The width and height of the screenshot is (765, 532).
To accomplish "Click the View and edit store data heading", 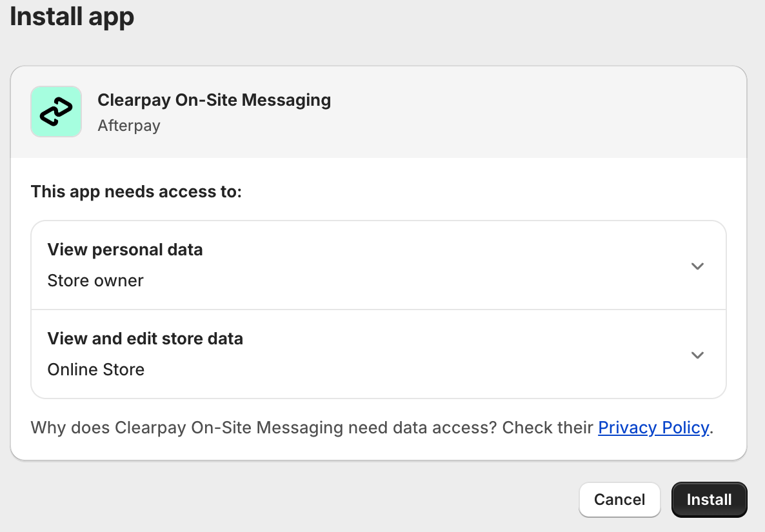I will click(145, 339).
